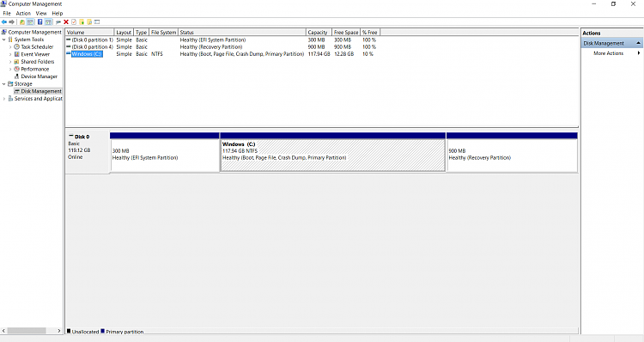644x342 pixels.
Task: Sort by the Capacity column header
Action: [x=319, y=32]
